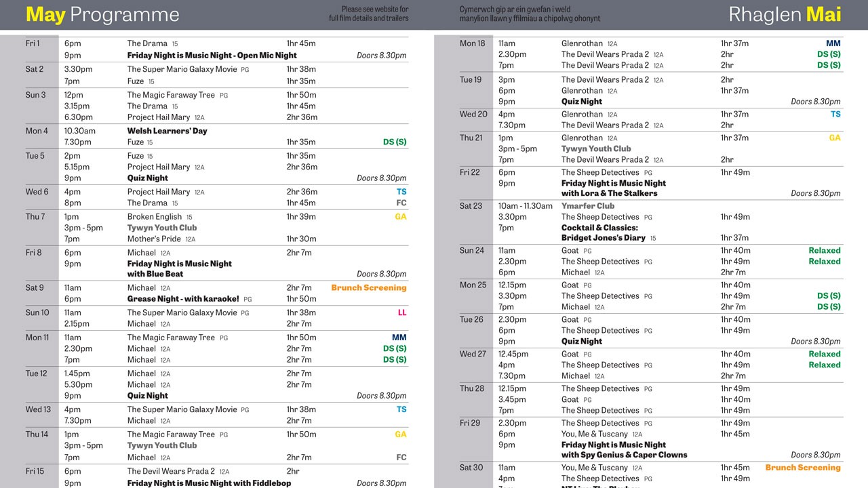The height and width of the screenshot is (488, 868).
Task: Click the Relaxed label on Sun 24 Goat screening
Action: tap(825, 250)
